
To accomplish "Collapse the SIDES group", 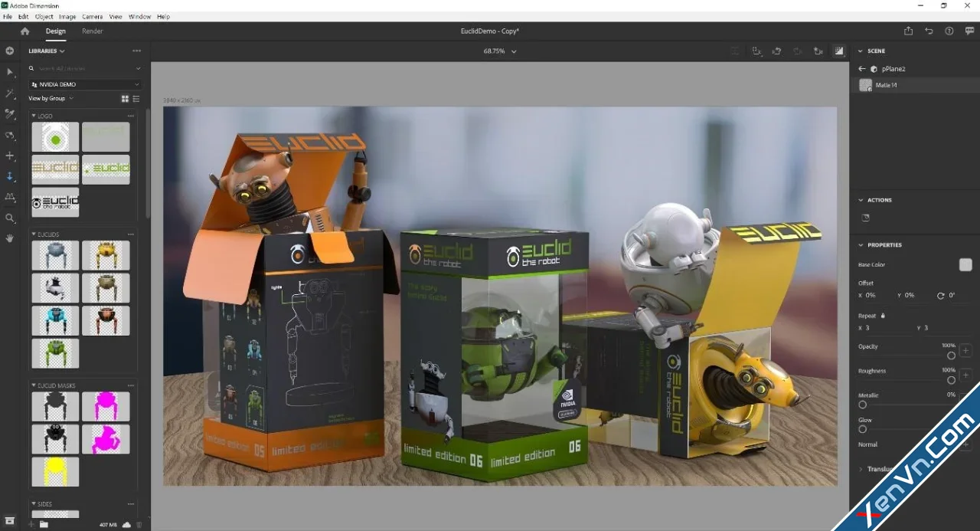I will 34,504.
